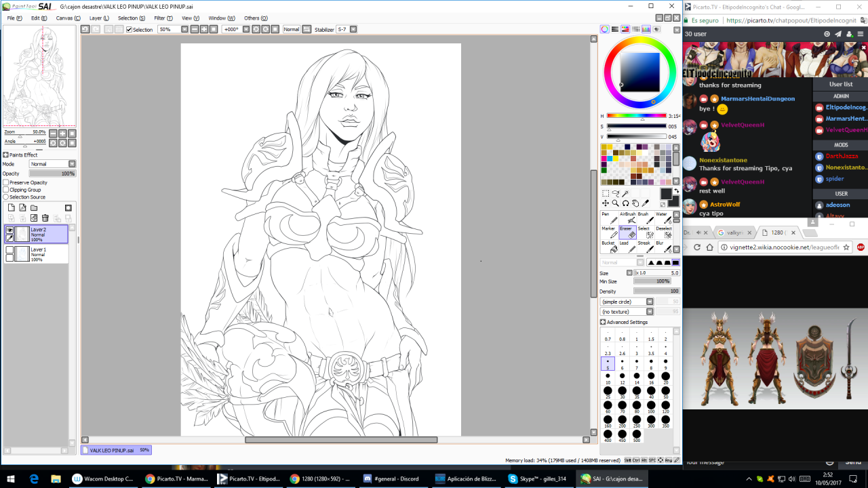Create a new normal layer
This screenshot has width=868, height=488.
click(12, 207)
